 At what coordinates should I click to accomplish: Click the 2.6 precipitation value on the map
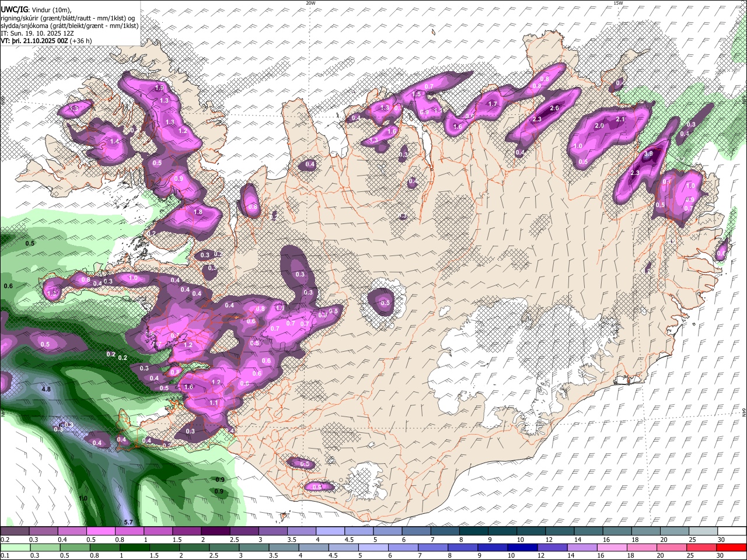click(x=554, y=108)
